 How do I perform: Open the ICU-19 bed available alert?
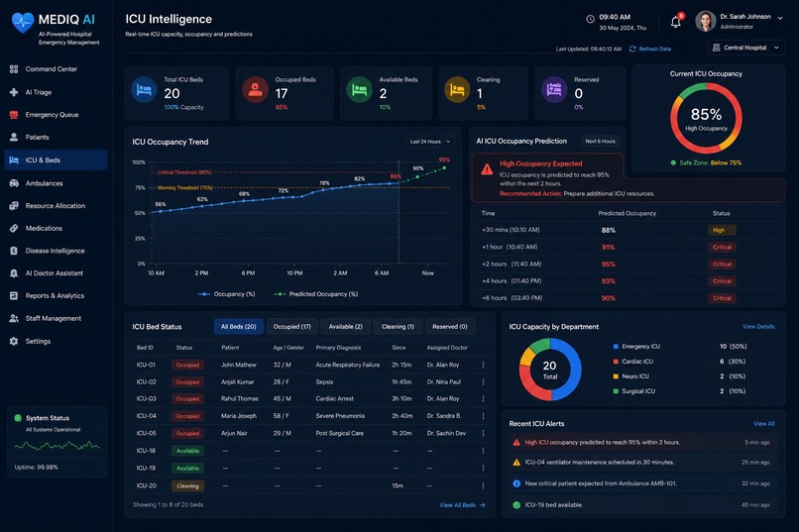[642, 505]
